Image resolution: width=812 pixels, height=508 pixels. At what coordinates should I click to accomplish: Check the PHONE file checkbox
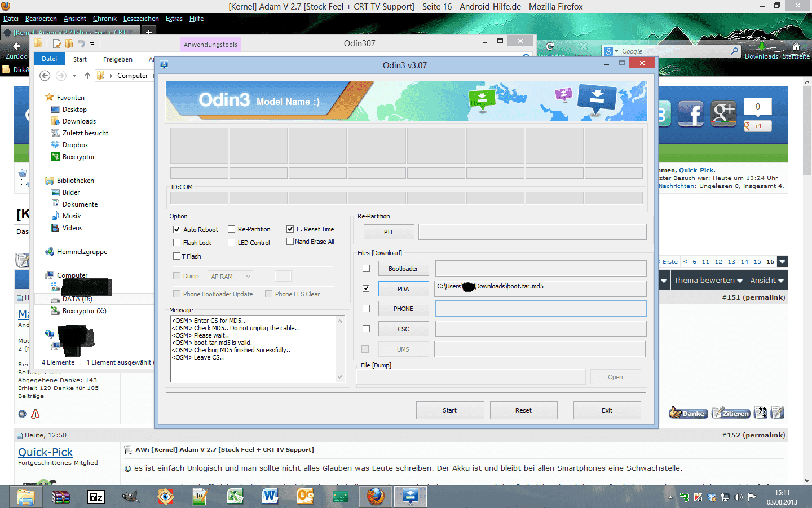click(x=366, y=308)
